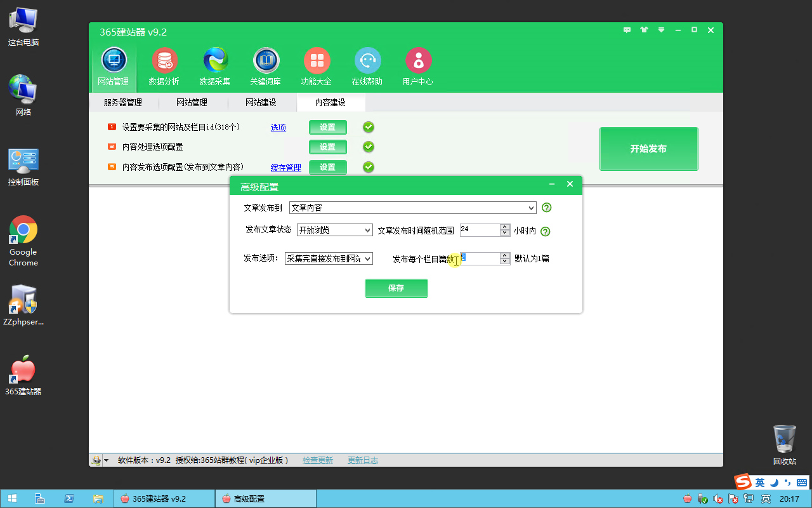
Task: Click 设置 button for 内容发布选项配置
Action: pos(328,167)
